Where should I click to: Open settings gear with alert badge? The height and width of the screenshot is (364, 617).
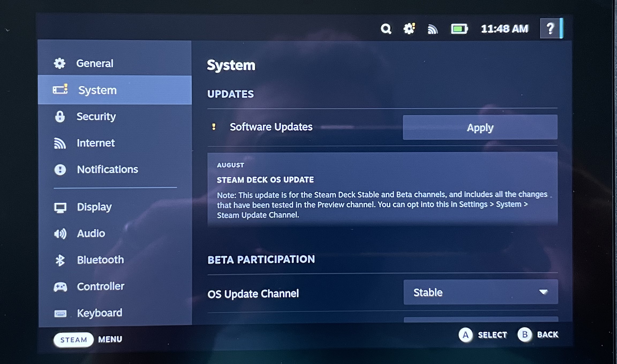(x=409, y=28)
